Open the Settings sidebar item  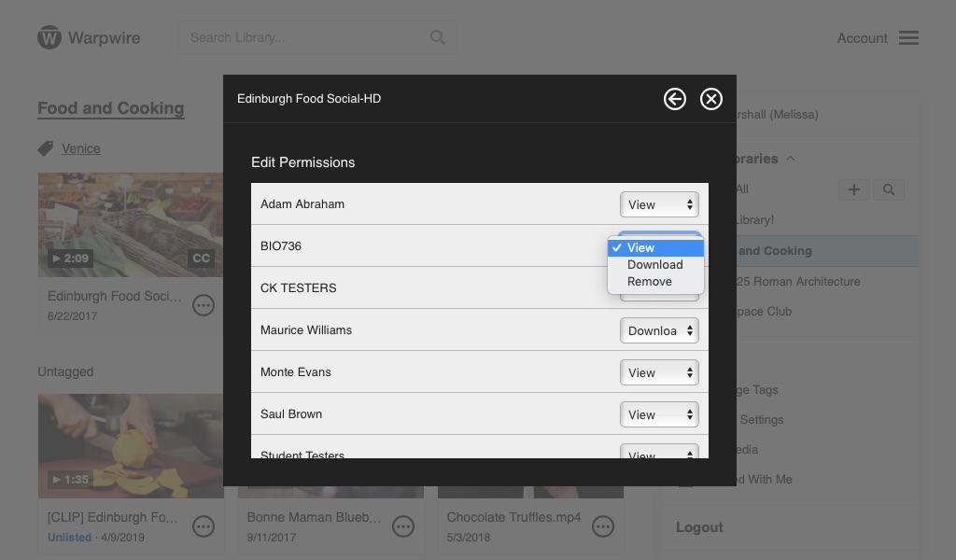click(761, 420)
